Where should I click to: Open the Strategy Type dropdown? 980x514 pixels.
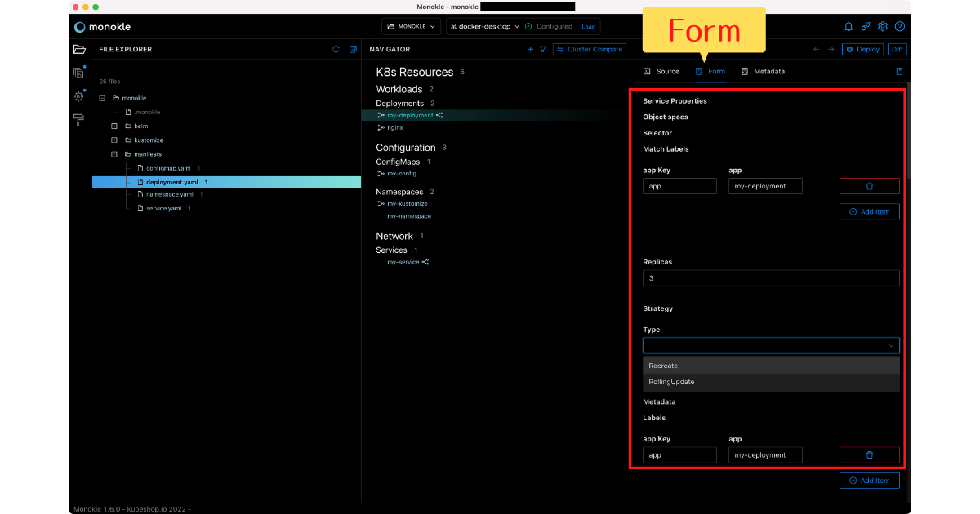coord(771,345)
